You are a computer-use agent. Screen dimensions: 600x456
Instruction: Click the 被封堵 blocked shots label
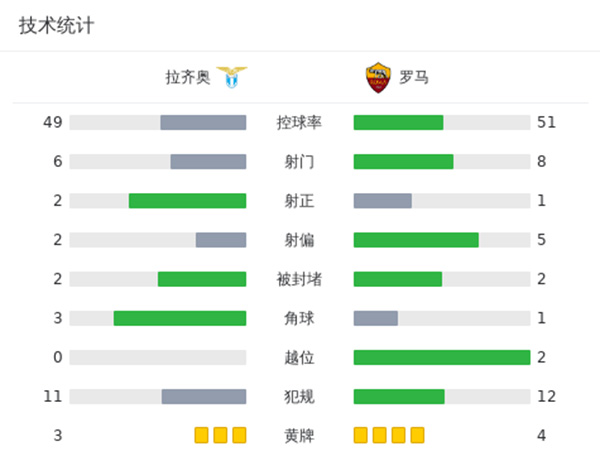pos(299,279)
